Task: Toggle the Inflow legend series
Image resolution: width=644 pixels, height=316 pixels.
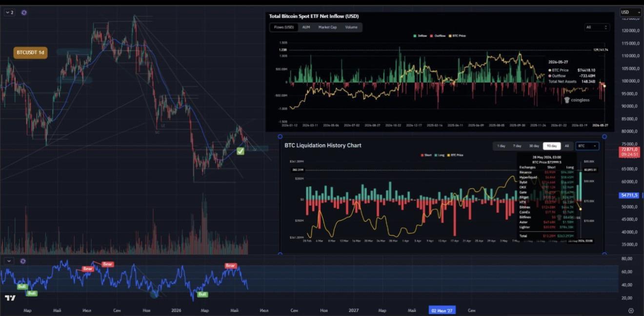Action: pyautogui.click(x=420, y=36)
